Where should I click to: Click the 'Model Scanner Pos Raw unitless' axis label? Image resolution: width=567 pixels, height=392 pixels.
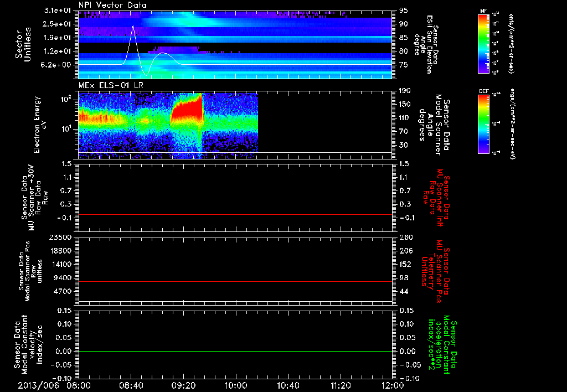[x=30, y=271]
